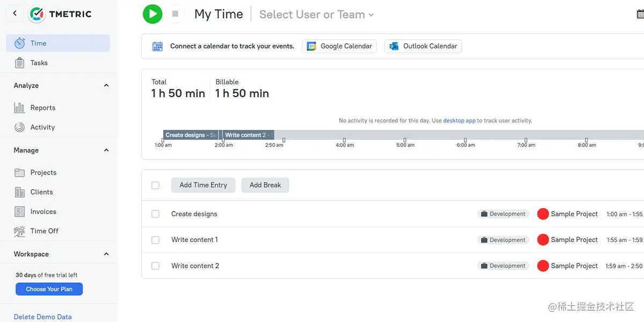
Task: Collapse the sidebar with the back arrow
Action: pos(14,13)
